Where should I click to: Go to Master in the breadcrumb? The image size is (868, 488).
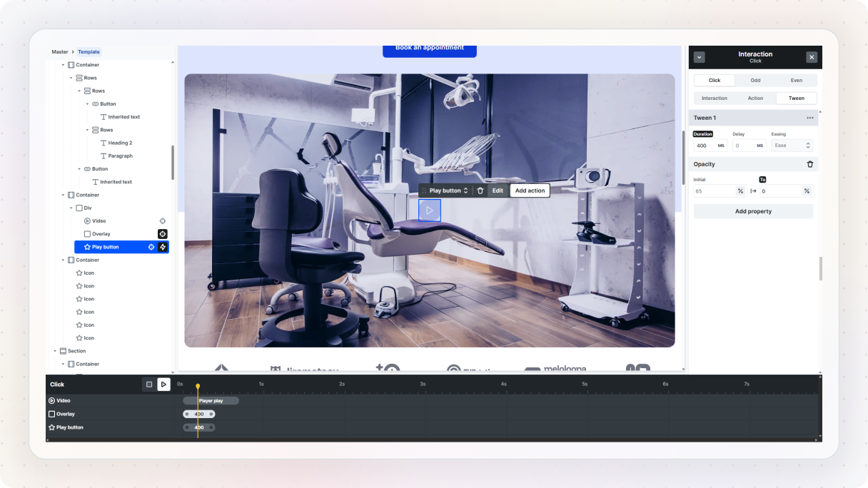(60, 52)
